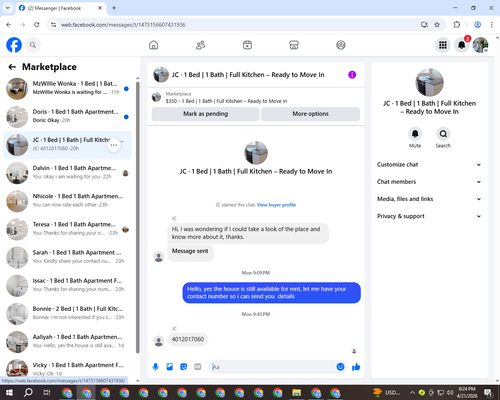Open the Groups icon in top navigation

coord(341,45)
